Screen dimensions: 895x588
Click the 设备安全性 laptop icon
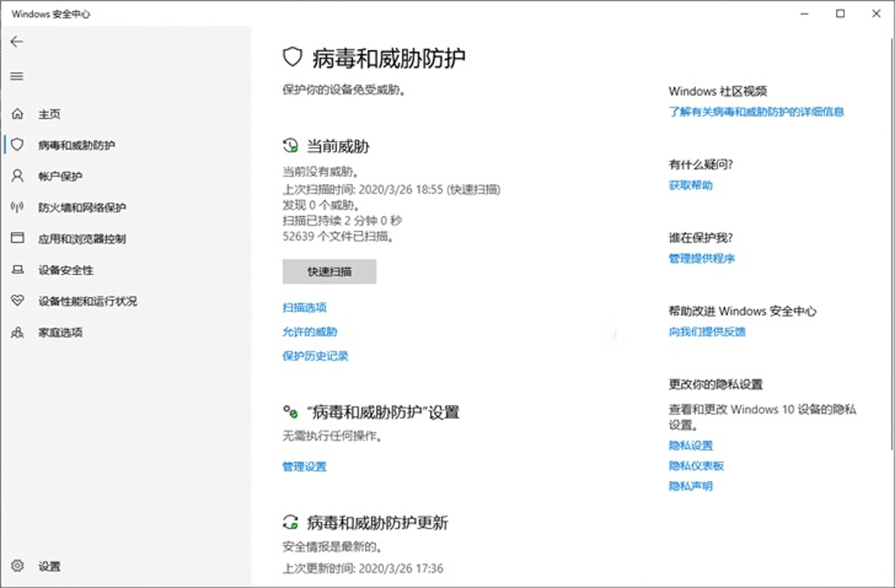[17, 270]
